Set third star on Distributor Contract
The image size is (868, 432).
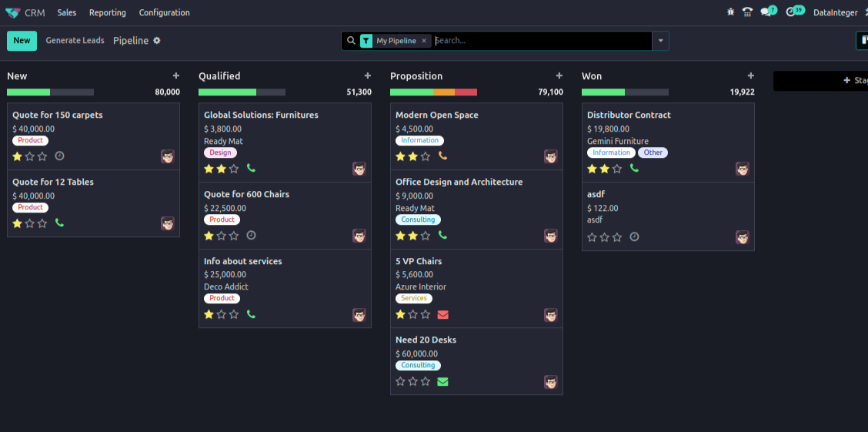tap(616, 169)
